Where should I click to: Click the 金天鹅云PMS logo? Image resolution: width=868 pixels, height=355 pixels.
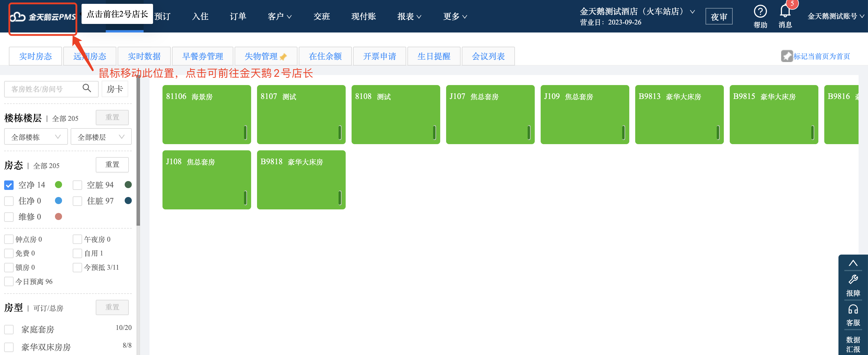(x=43, y=17)
